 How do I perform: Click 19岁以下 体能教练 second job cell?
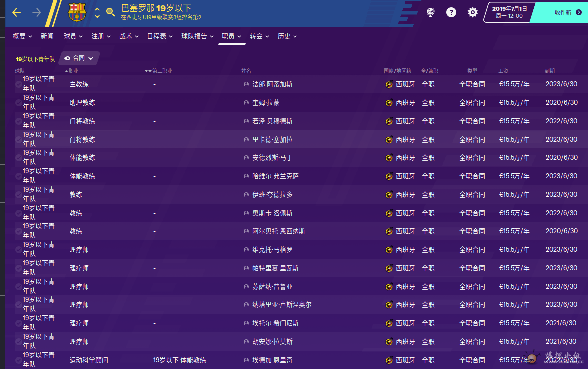pyautogui.click(x=180, y=360)
